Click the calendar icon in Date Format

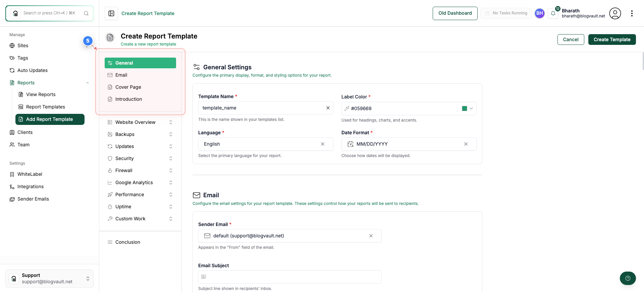[x=351, y=144]
